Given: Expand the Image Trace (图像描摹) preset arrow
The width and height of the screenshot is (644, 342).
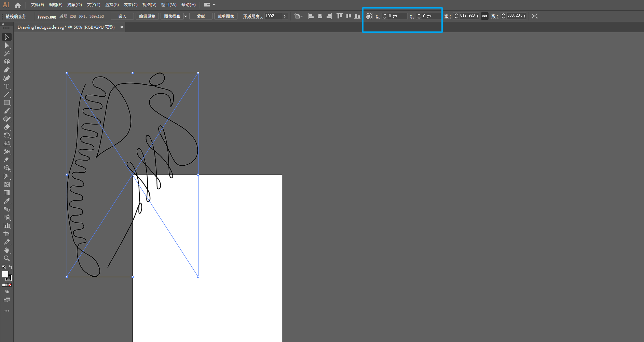Looking at the screenshot, I should (186, 16).
